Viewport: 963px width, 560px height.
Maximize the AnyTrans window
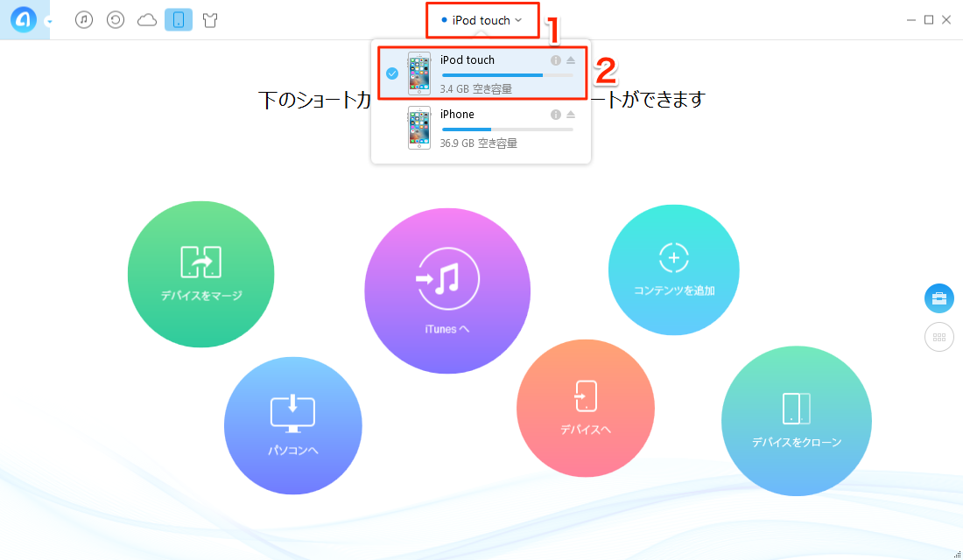point(929,20)
